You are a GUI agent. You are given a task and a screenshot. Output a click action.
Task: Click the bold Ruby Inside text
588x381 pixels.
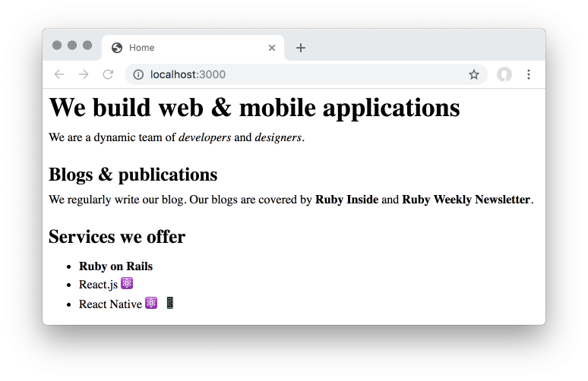point(346,200)
